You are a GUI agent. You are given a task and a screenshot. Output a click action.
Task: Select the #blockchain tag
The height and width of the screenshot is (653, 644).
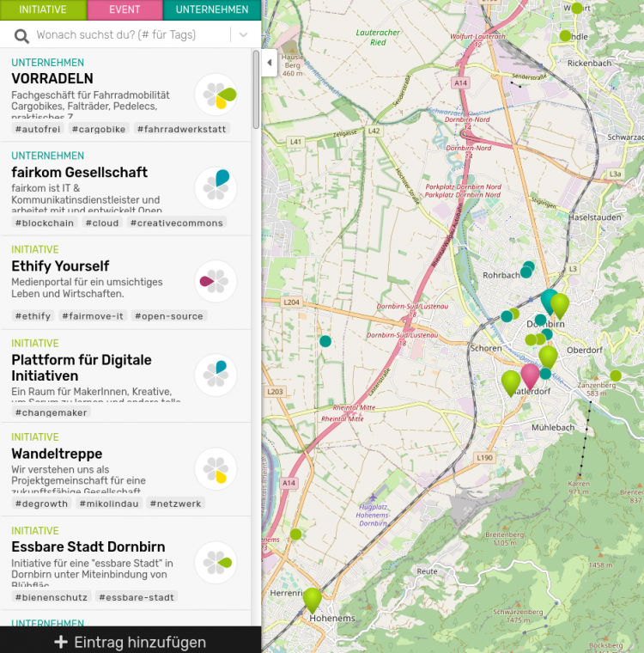pos(45,223)
